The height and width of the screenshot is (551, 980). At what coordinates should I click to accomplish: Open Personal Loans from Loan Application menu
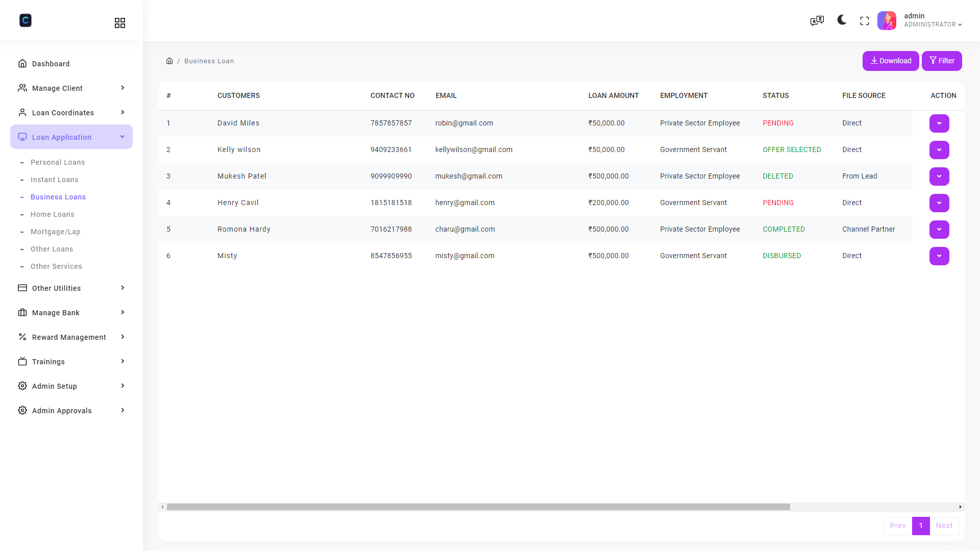[58, 162]
